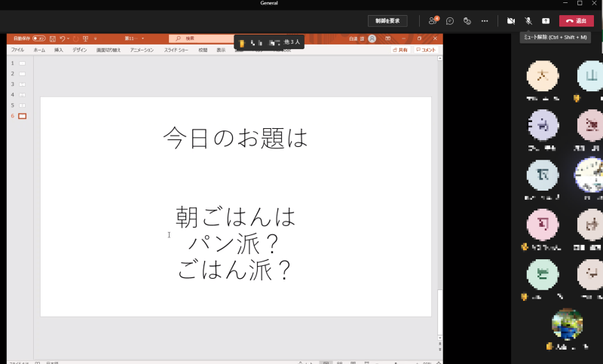Open the reactions menu icon
603x364 pixels.
tap(467, 21)
